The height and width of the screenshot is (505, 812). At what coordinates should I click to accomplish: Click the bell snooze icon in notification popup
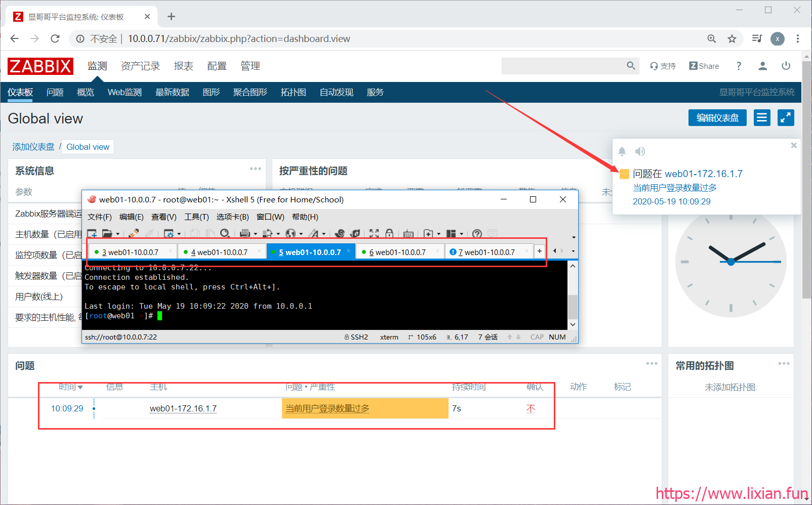[x=622, y=151]
